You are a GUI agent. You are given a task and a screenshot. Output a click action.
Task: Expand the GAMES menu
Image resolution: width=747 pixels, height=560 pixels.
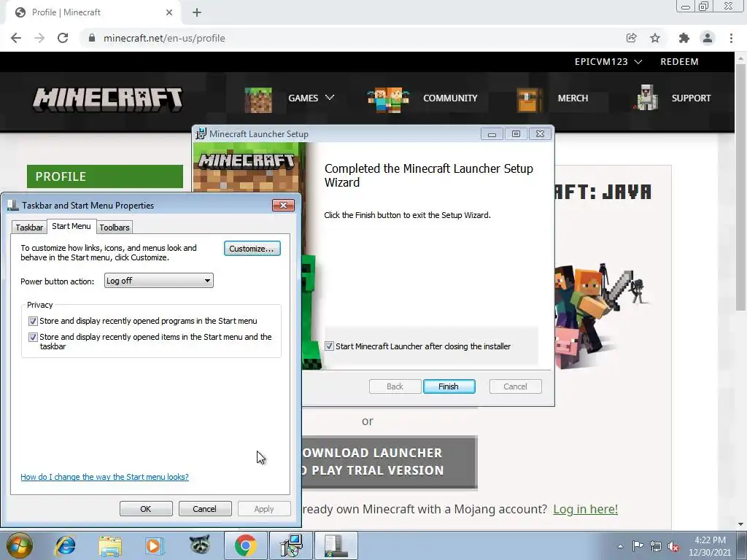pyautogui.click(x=311, y=98)
